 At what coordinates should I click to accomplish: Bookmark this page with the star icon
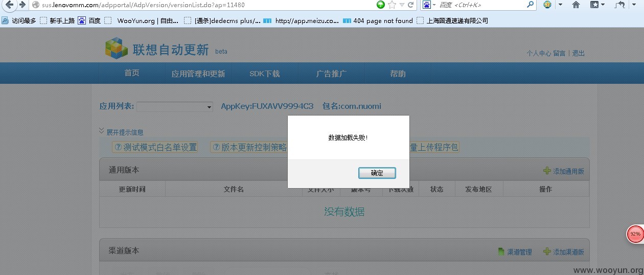click(392, 5)
